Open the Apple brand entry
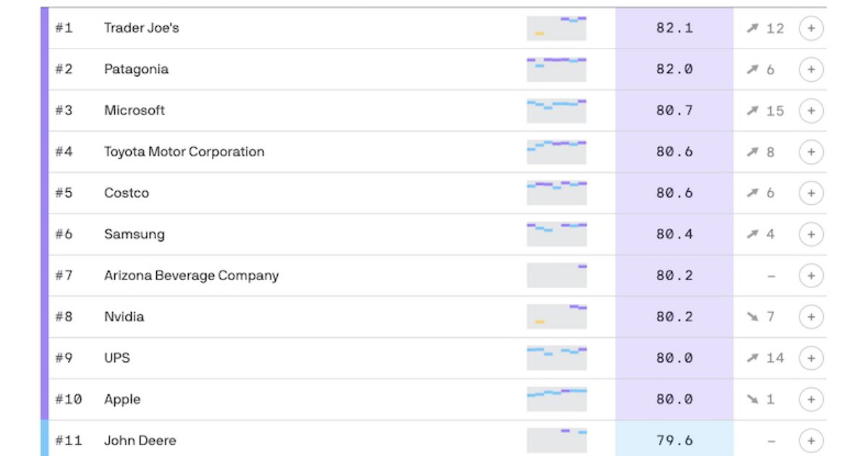The height and width of the screenshot is (456, 868). (122, 400)
